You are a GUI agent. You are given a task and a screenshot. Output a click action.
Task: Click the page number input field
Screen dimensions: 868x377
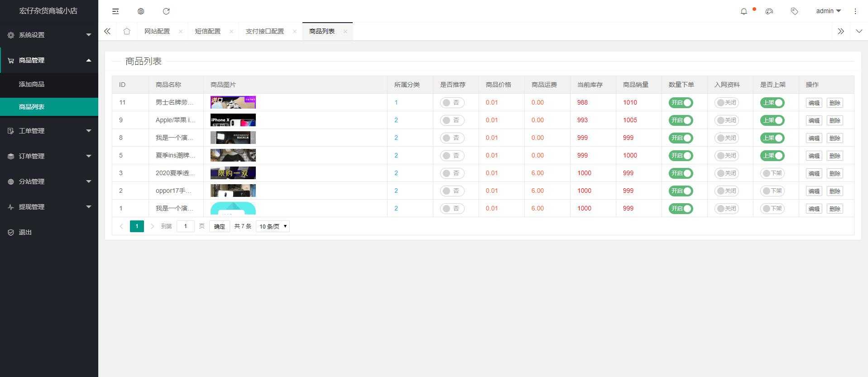click(x=185, y=226)
